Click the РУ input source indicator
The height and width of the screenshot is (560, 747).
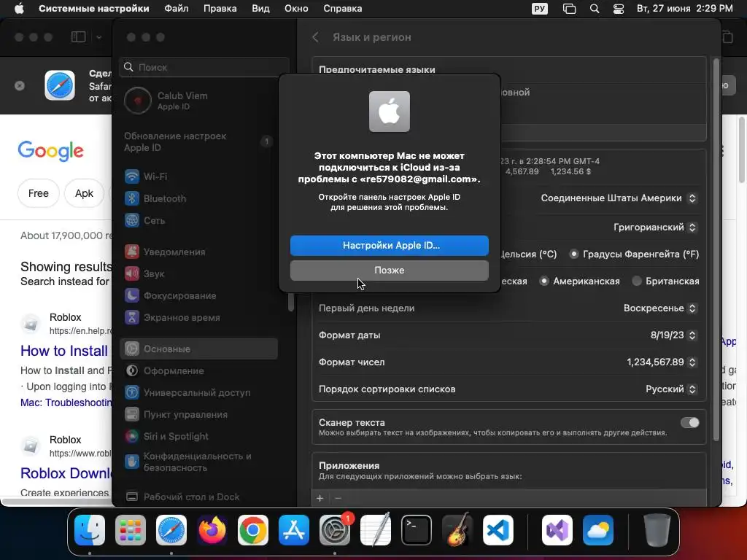coord(539,9)
